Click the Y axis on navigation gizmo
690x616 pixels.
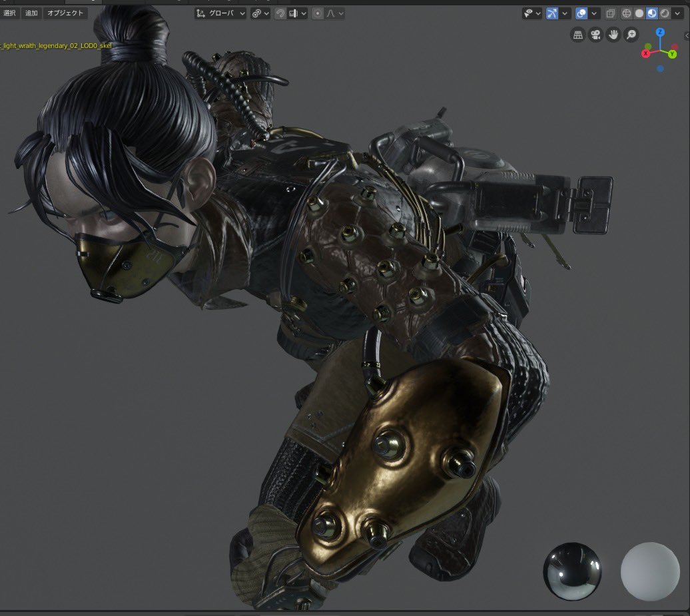(673, 54)
